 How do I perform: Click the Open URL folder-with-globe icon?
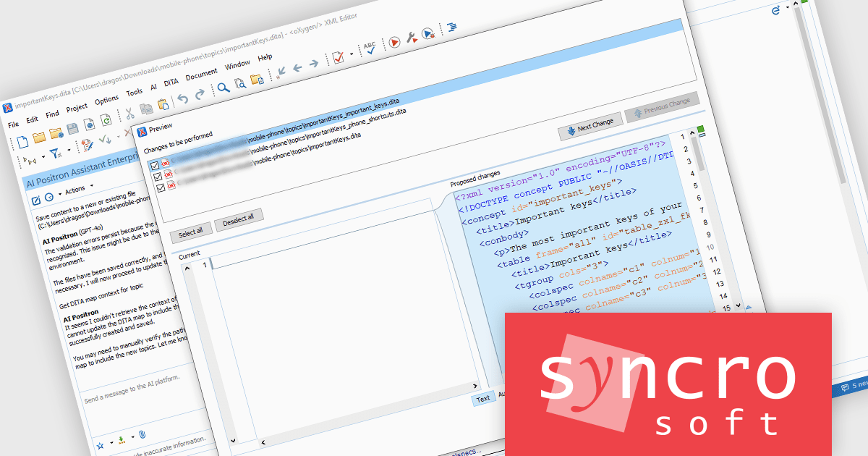click(56, 133)
